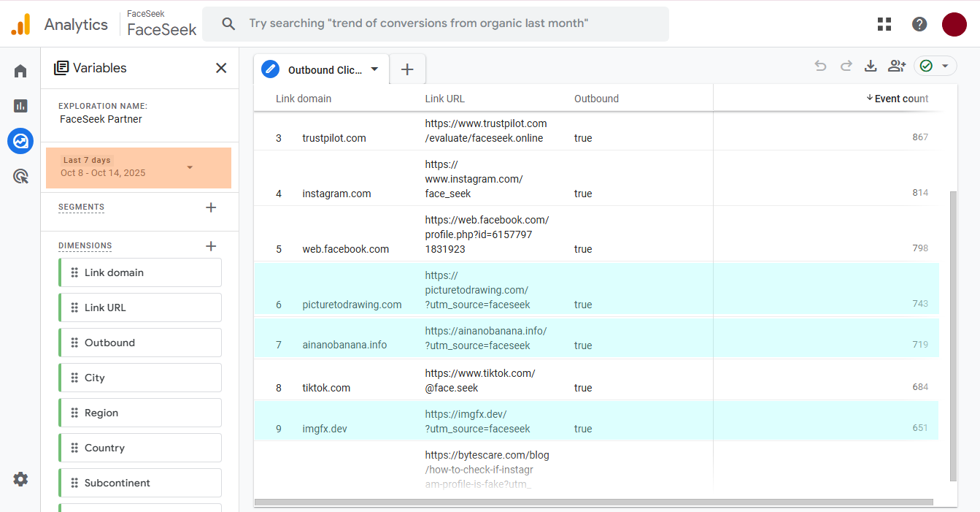Open the Google apps grid icon
Viewport: 980px width, 512px height.
884,24
